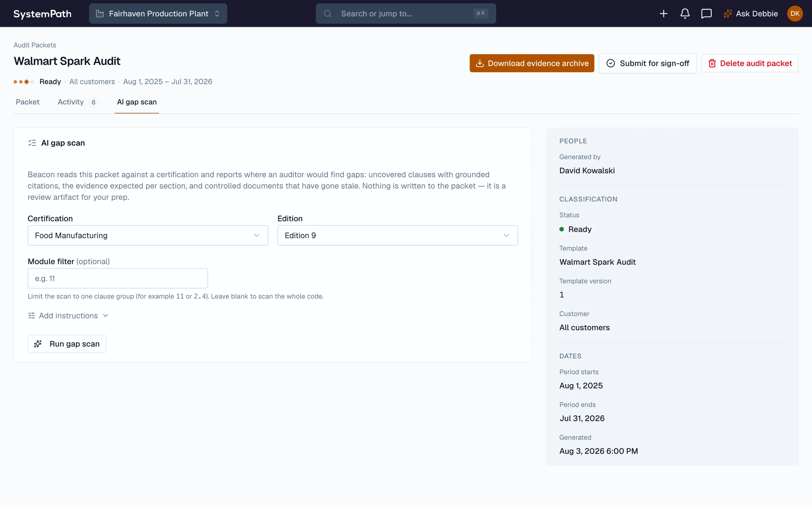Click the status progress dots
The height and width of the screenshot is (508, 812).
[x=23, y=82]
